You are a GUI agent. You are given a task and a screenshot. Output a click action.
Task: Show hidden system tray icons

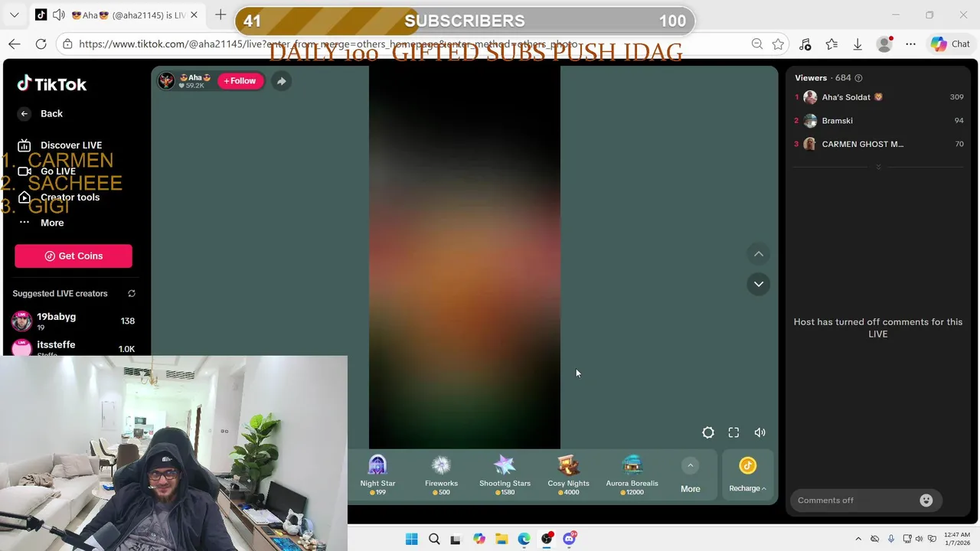tap(858, 539)
